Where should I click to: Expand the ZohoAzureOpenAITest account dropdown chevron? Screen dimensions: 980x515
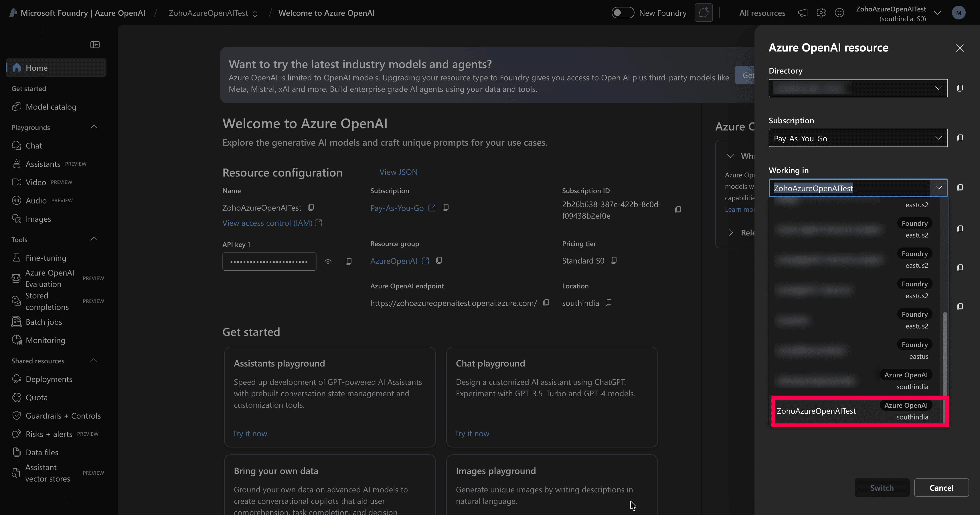[x=938, y=13]
